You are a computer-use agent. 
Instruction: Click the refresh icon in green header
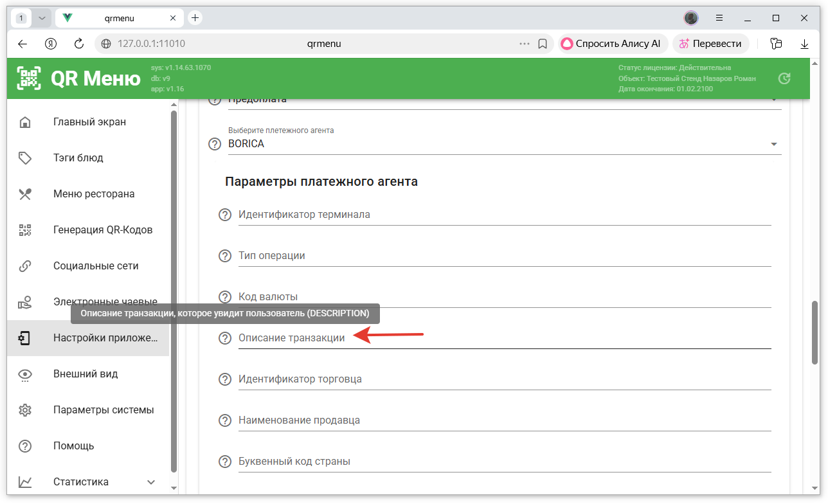784,78
